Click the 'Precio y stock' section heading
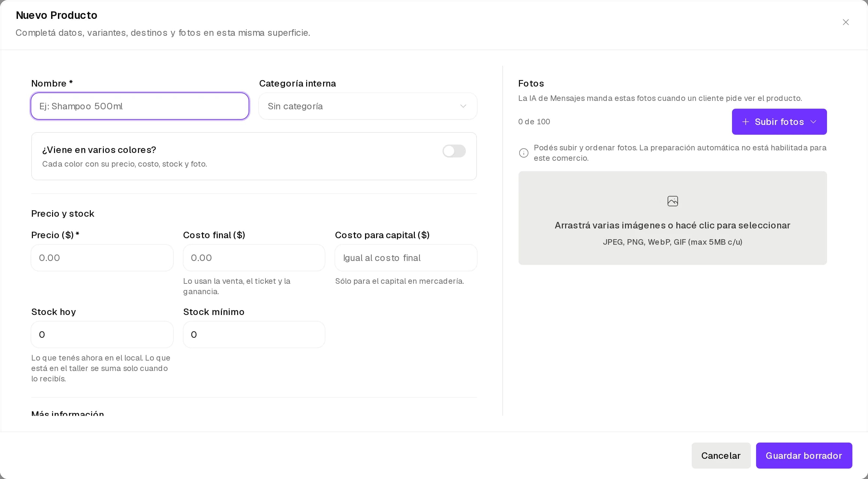The image size is (868, 479). click(x=63, y=214)
